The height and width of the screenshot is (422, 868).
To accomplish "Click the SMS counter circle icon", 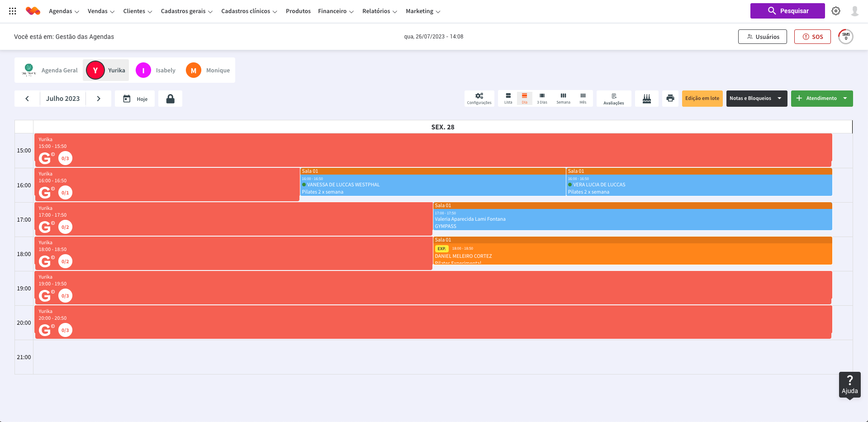I will click(846, 37).
